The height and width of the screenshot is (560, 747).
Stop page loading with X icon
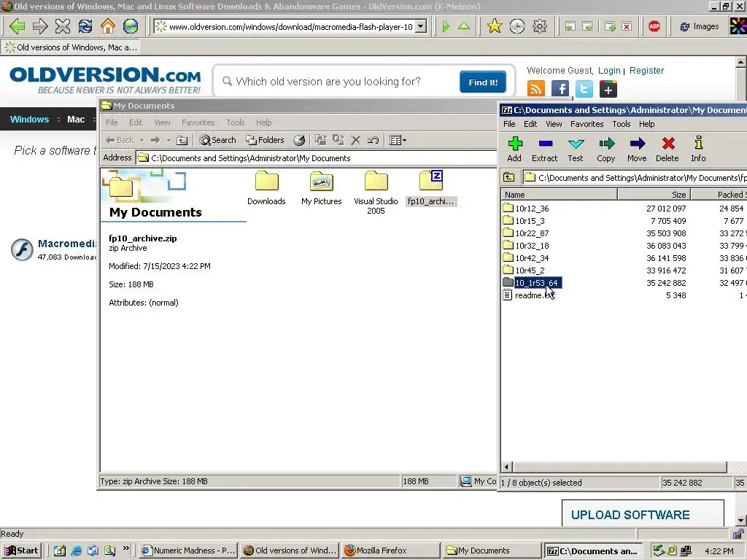pos(63,26)
